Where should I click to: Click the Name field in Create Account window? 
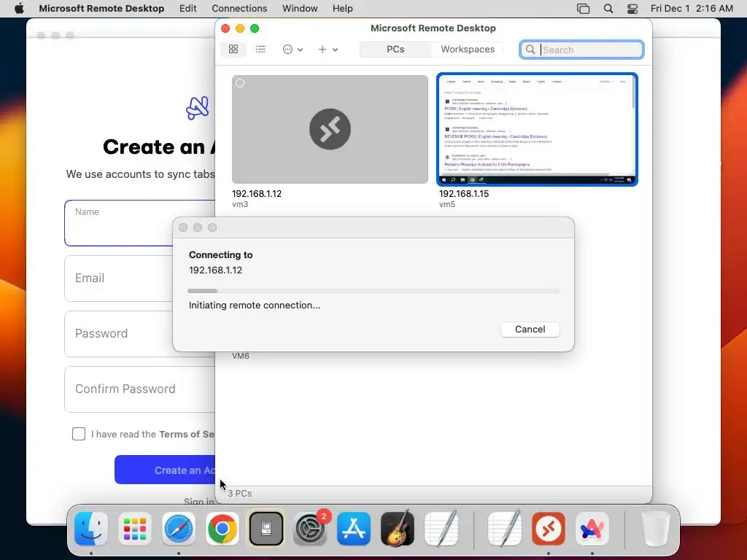coord(140,223)
